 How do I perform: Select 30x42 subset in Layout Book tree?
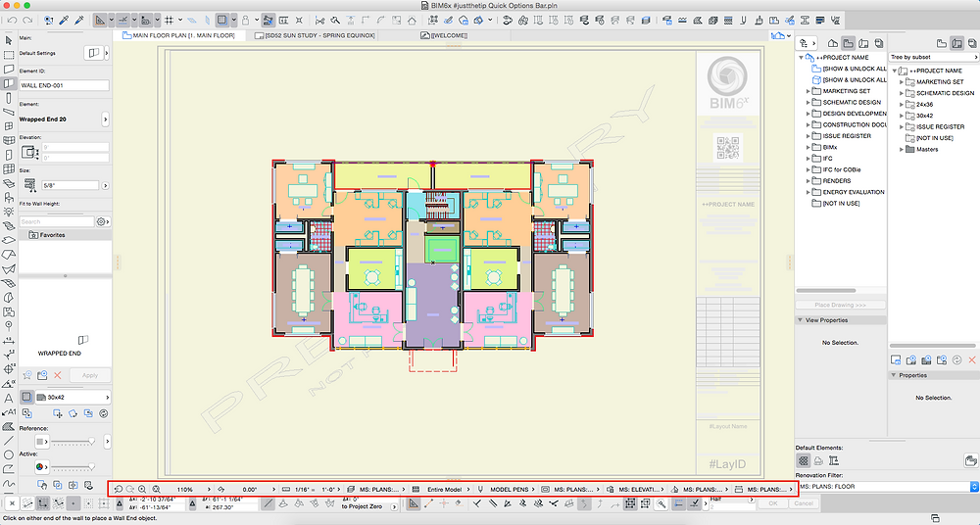click(x=924, y=116)
